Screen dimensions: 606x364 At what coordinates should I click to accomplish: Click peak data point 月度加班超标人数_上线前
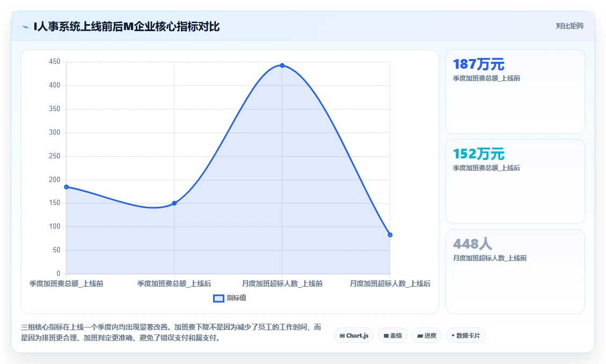pos(282,65)
